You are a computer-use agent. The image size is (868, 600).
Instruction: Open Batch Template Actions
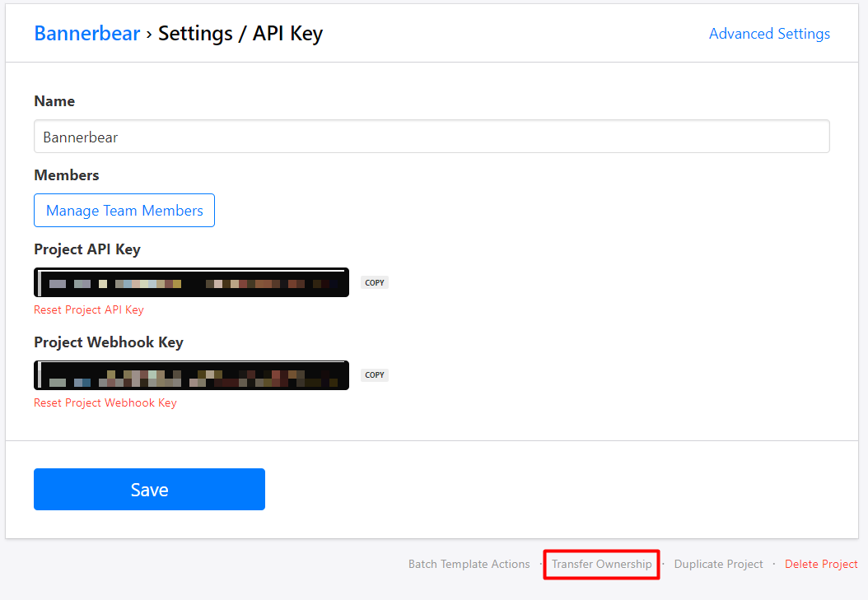click(469, 565)
